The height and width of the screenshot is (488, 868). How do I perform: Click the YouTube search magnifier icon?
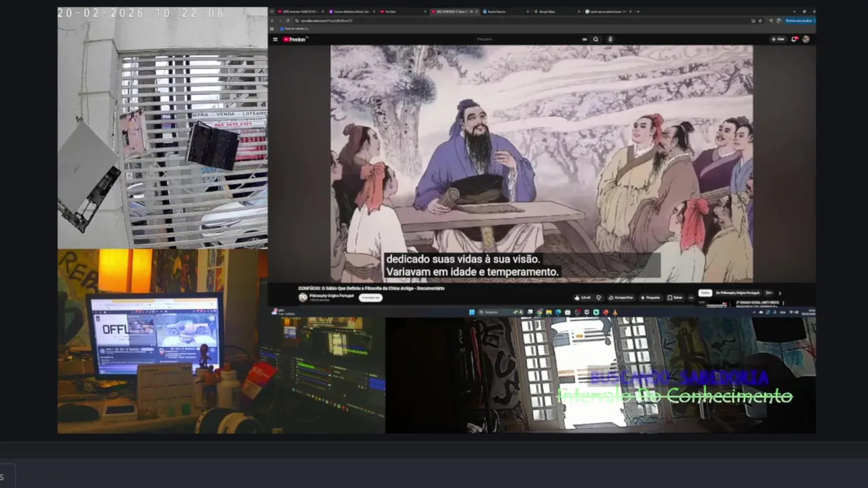click(x=596, y=39)
